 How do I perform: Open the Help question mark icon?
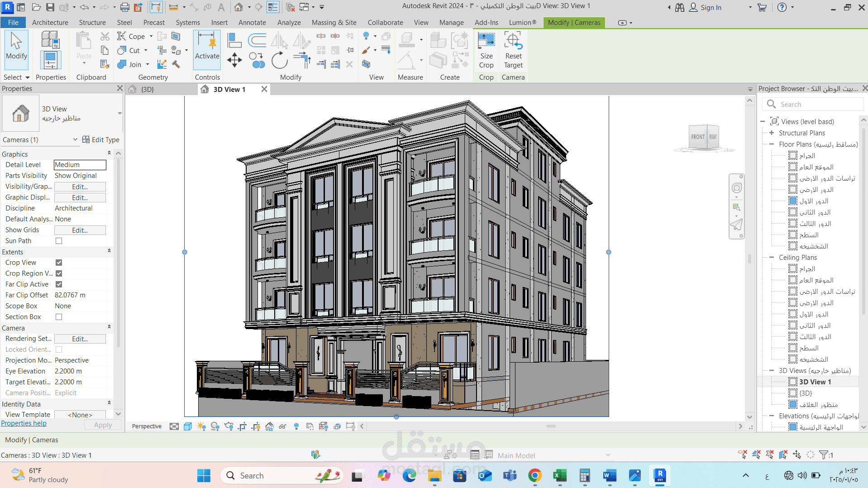[782, 7]
